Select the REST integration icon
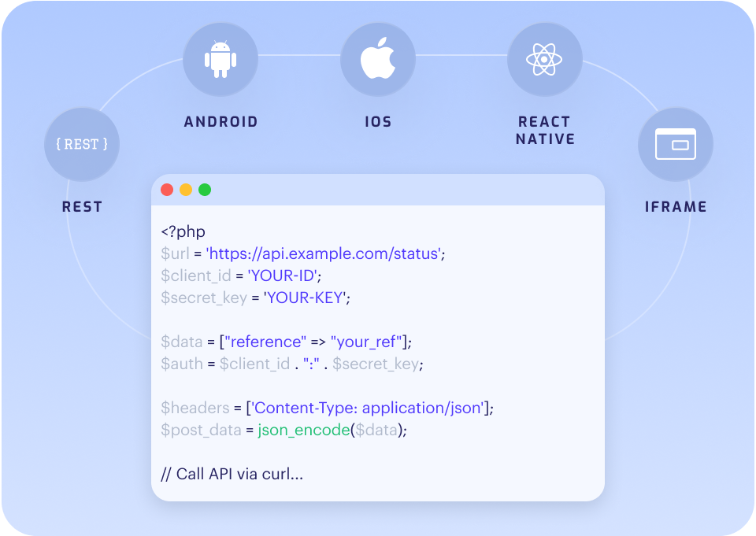This screenshot has height=536, width=756. click(82, 144)
